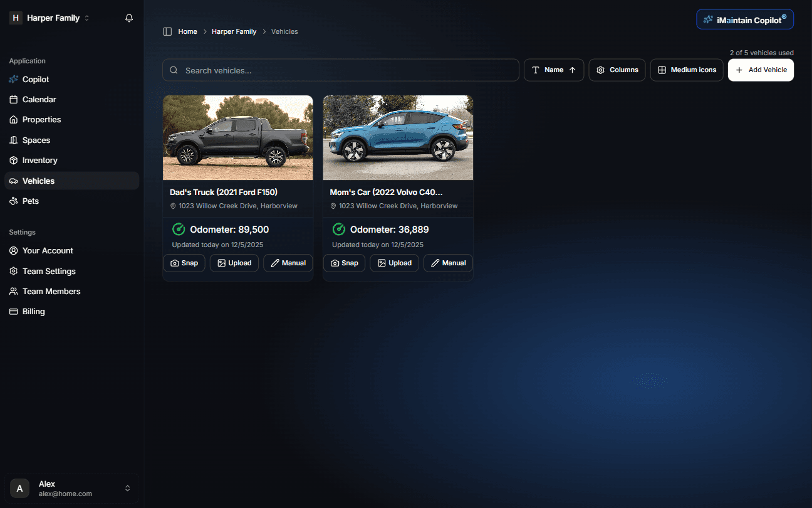Click Upload on Mom's Car card

point(395,263)
